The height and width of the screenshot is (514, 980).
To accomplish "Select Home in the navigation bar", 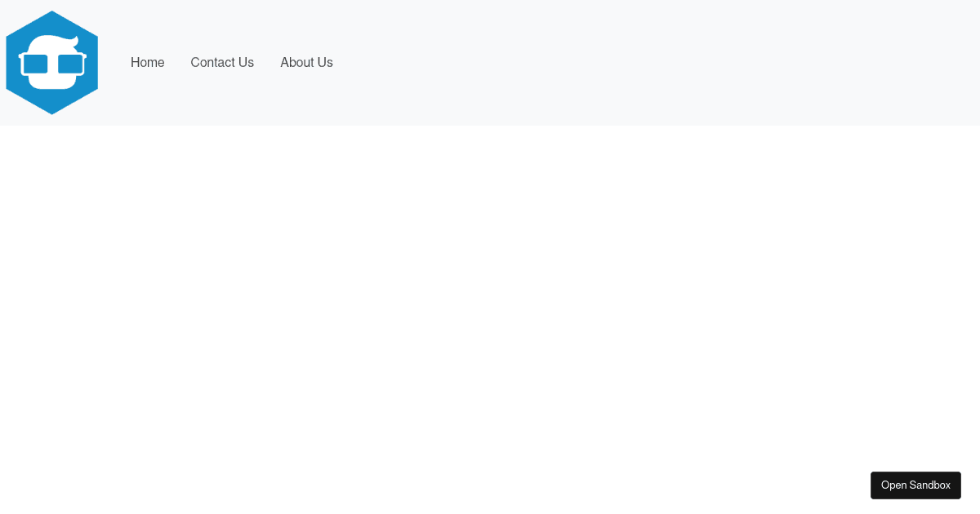I will point(147,62).
